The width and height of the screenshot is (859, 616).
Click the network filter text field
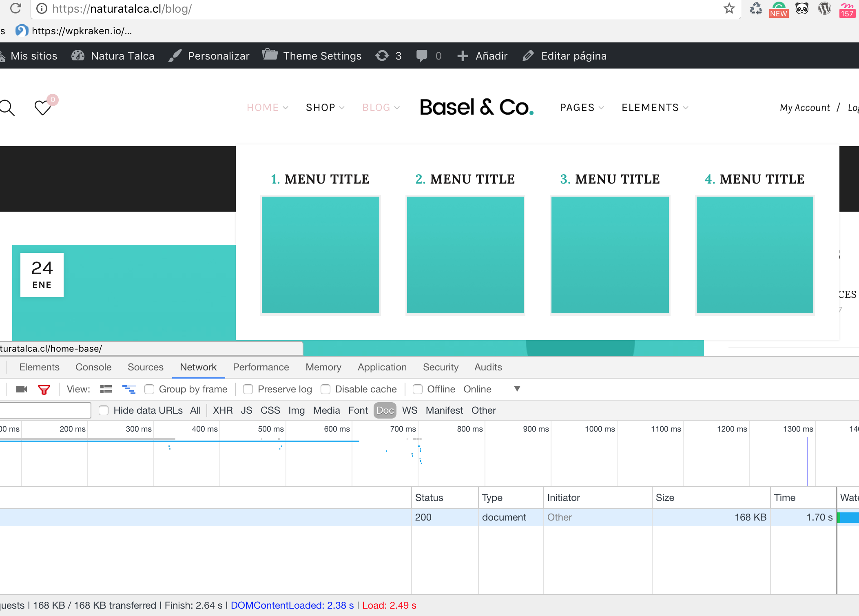click(45, 410)
